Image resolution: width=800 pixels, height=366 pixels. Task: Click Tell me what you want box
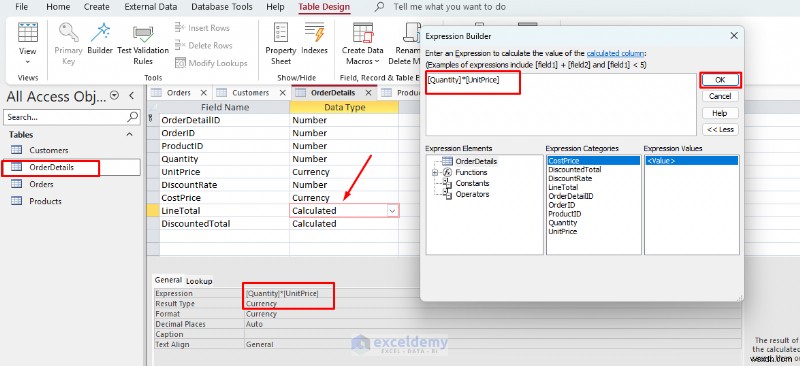click(x=449, y=7)
